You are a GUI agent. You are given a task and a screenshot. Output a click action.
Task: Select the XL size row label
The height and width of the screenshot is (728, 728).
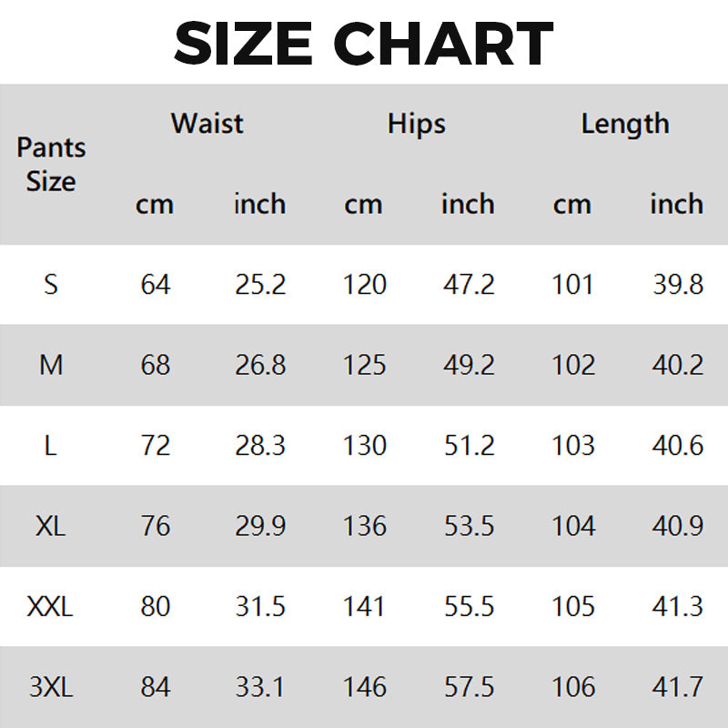(x=51, y=526)
